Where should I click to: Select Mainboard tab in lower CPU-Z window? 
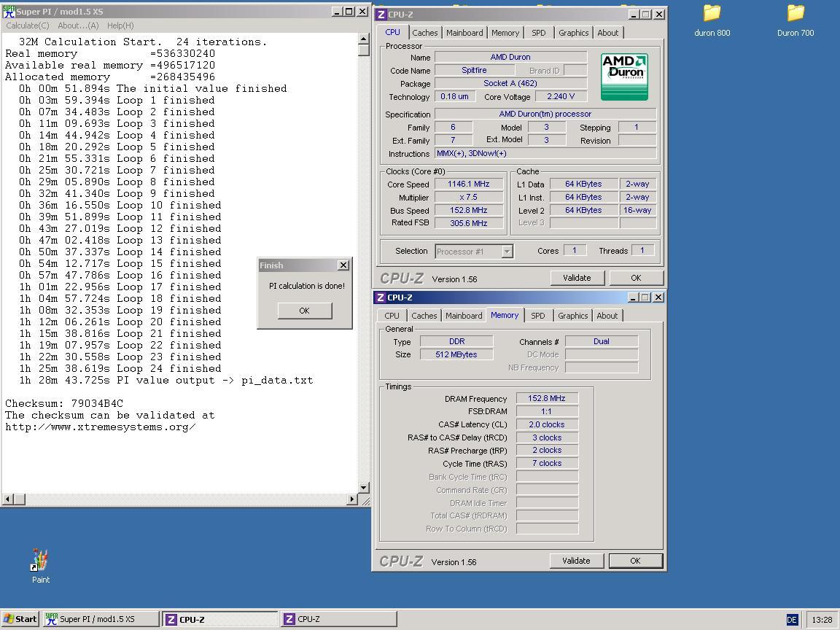tap(464, 316)
